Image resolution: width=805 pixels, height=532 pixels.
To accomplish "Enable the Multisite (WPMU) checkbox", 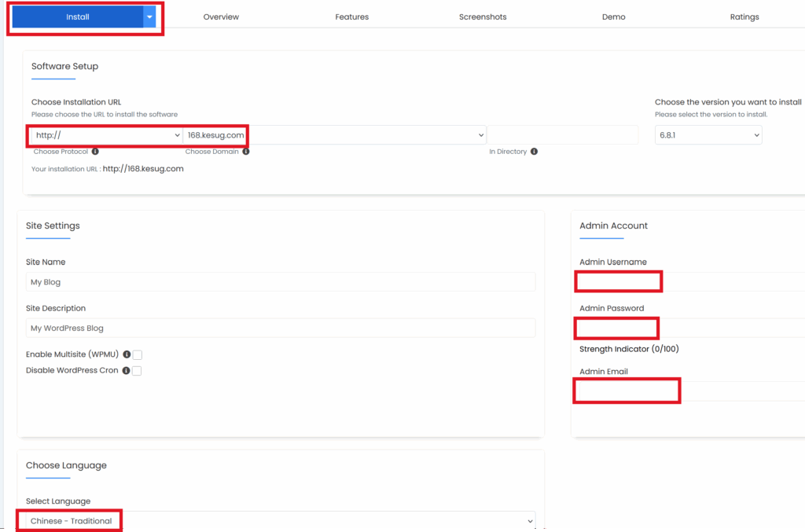I will click(137, 355).
